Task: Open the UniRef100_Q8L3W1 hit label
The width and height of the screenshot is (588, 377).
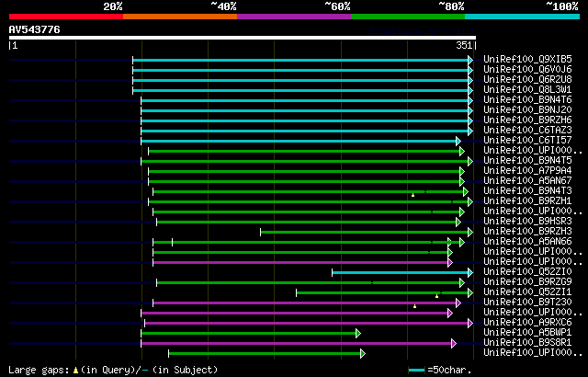Action: [x=527, y=90]
